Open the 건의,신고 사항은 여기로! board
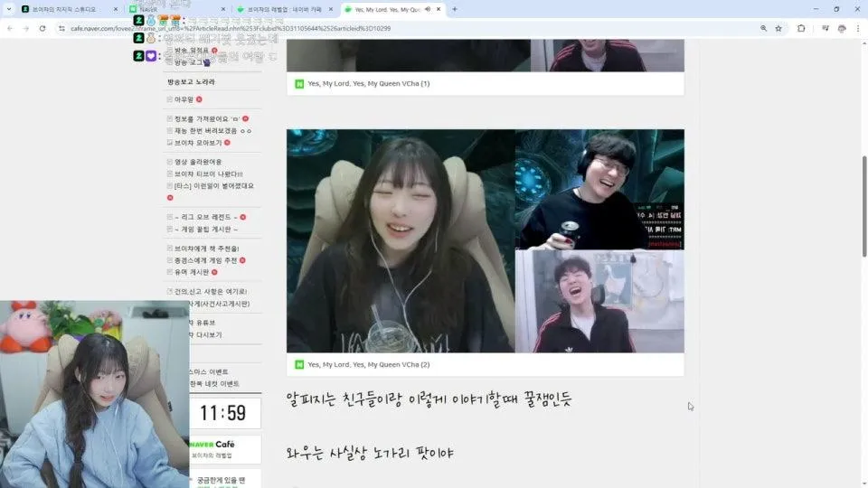The image size is (868, 488). point(211,292)
